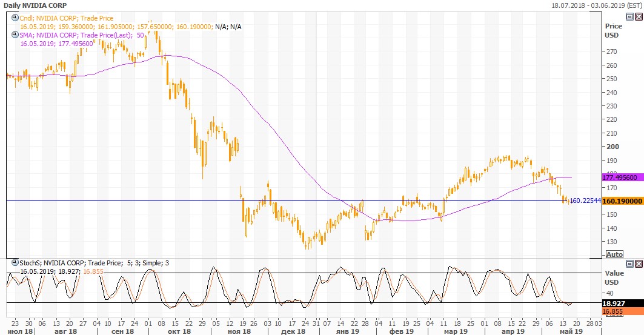644x335 pixels.
Task: Click the purple 177.495600 SMA value tag
Action: click(x=622, y=177)
